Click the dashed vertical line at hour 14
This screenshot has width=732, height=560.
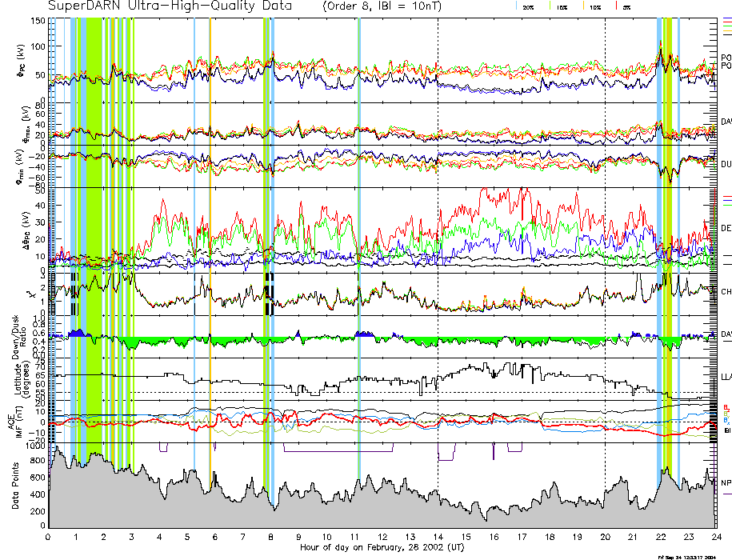tap(438, 240)
